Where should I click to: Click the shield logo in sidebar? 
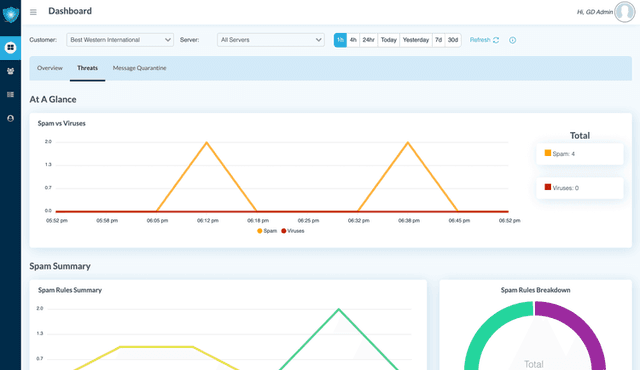pyautogui.click(x=11, y=15)
